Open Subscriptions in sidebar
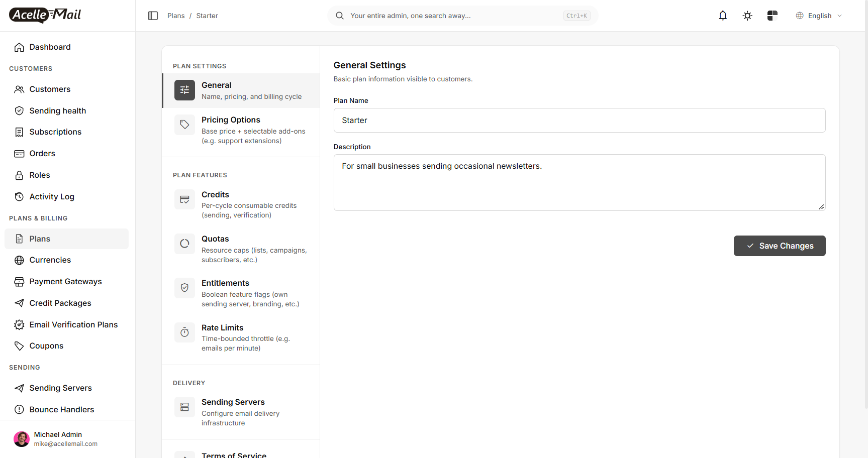Viewport: 868px width, 458px height. click(66, 132)
